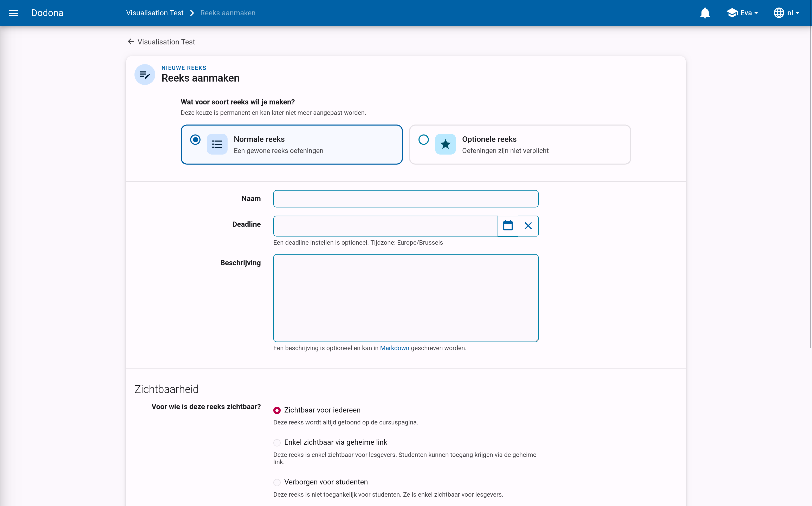Click the star icon for Optionele reeks
The image size is (812, 506).
pyautogui.click(x=445, y=144)
